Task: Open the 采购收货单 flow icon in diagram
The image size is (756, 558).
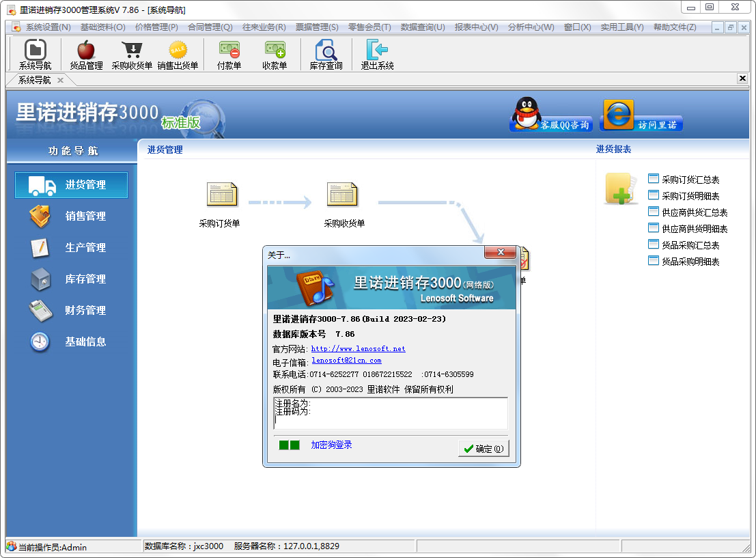Action: pos(342,195)
